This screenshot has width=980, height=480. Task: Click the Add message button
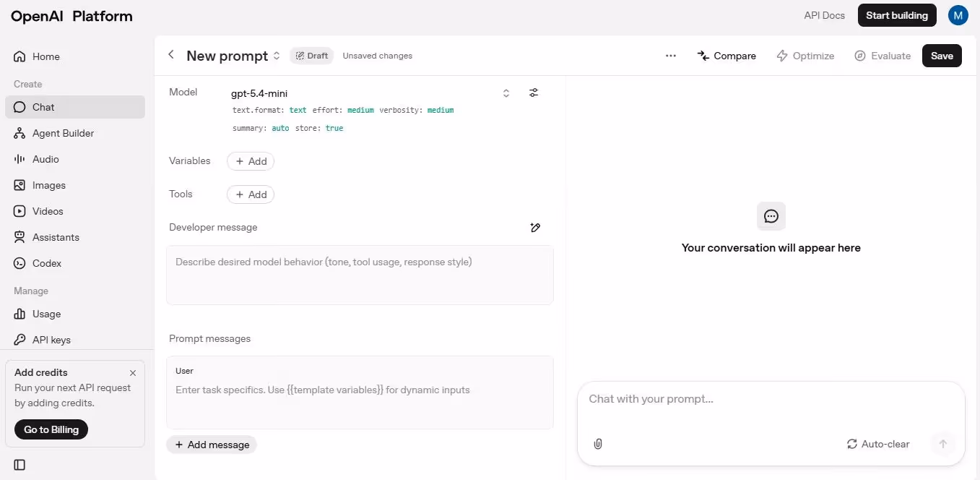click(212, 445)
